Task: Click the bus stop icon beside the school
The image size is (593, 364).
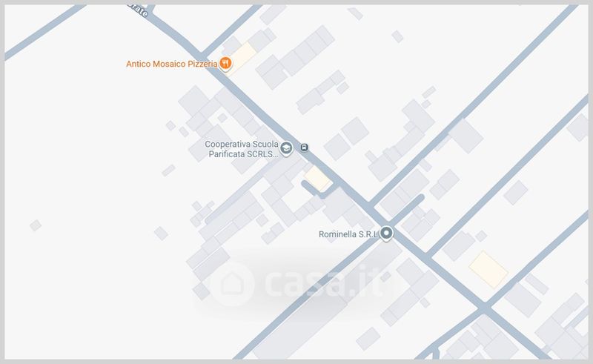Action: point(305,148)
